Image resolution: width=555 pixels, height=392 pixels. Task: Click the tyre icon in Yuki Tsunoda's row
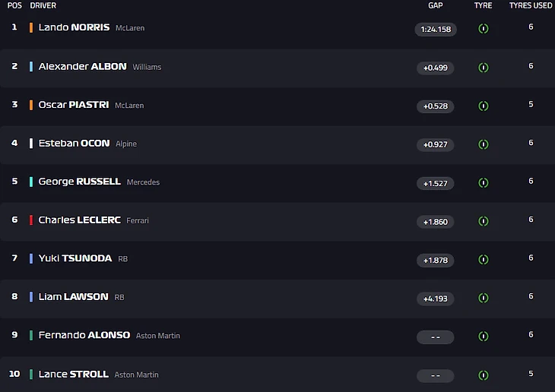point(484,260)
